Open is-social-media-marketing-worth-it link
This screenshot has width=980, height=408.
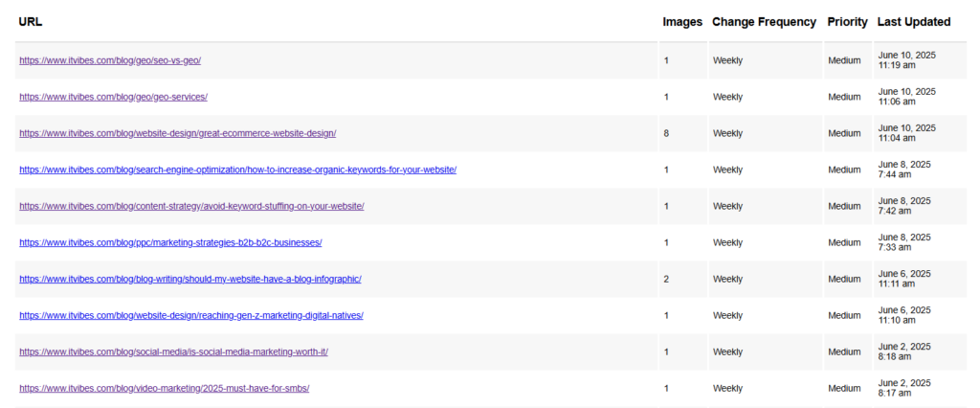click(174, 351)
